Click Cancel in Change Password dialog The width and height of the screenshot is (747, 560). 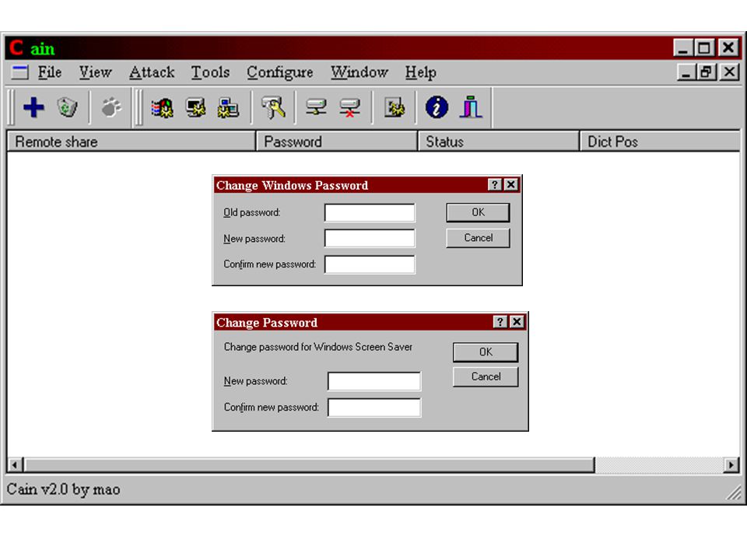[x=486, y=376]
